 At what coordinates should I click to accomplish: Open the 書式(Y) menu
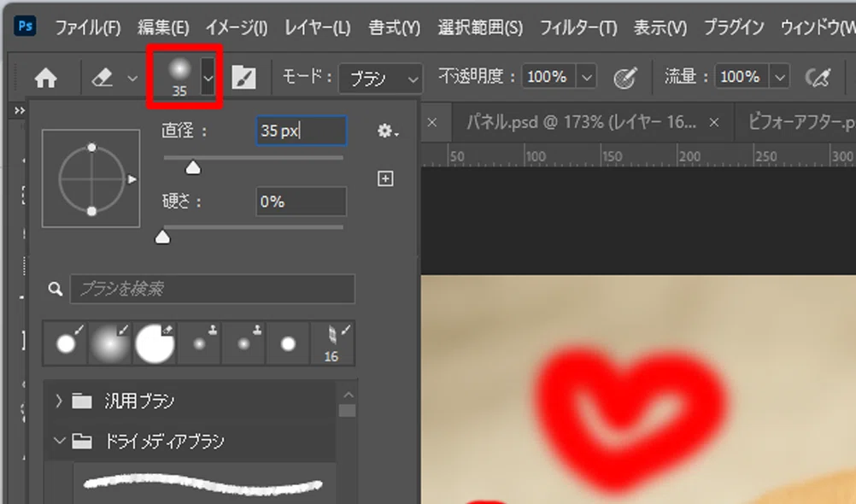[x=394, y=27]
